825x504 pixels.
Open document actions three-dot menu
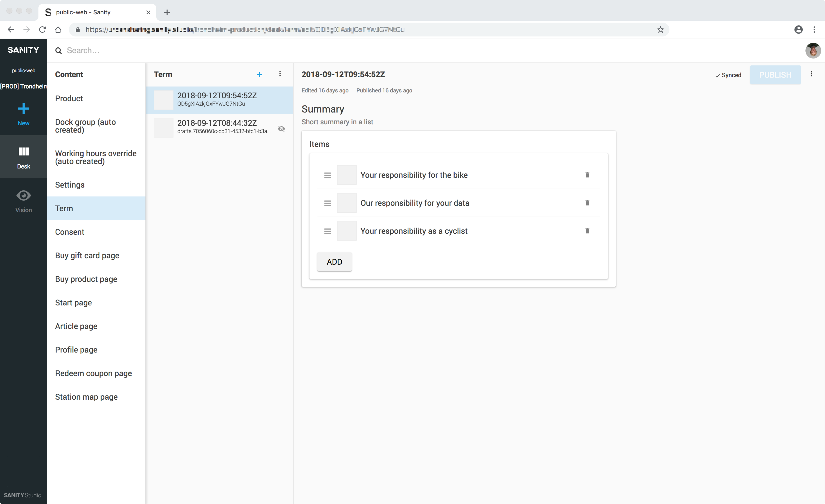click(811, 74)
